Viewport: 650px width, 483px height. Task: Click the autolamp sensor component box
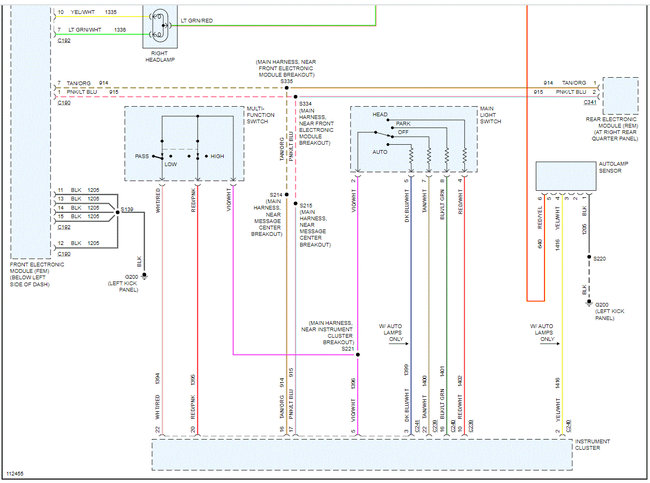[x=566, y=176]
